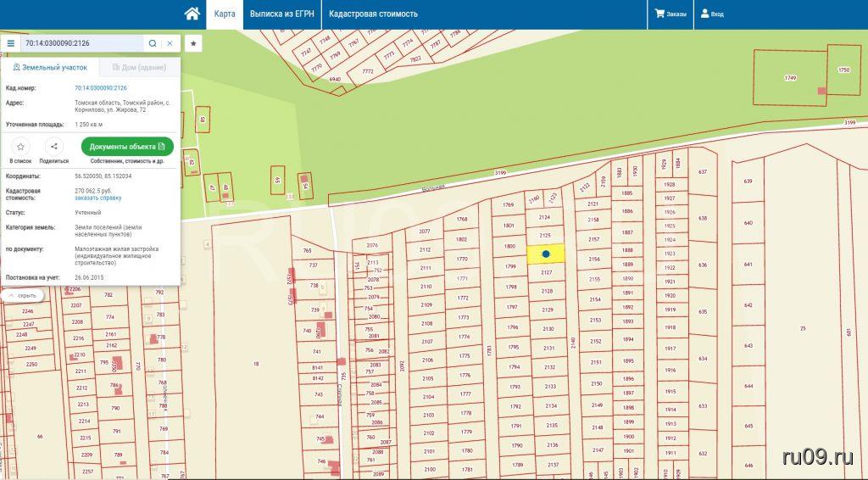Click the star favorites button by search
868x480 pixels.
tap(193, 43)
